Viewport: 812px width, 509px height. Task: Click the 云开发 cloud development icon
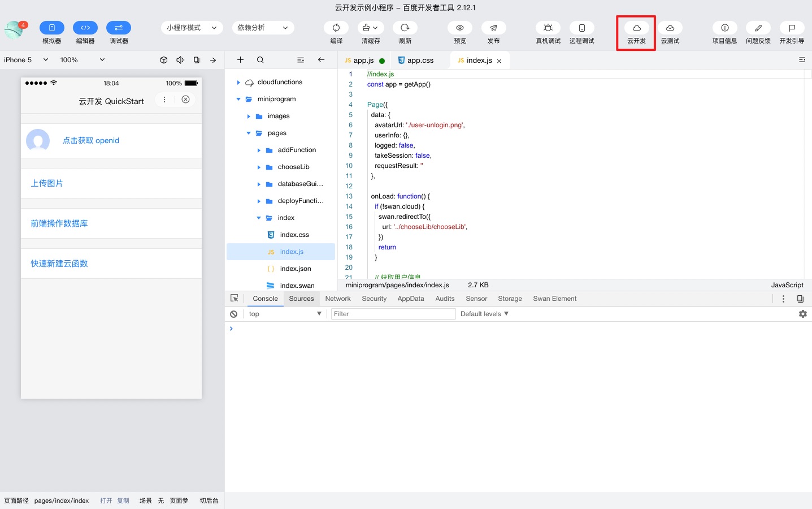636,28
